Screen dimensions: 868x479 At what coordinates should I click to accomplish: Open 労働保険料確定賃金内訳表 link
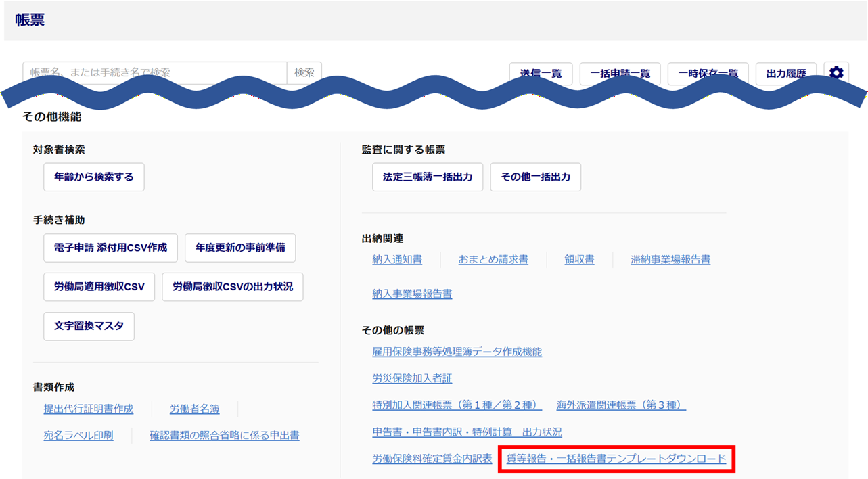432,458
